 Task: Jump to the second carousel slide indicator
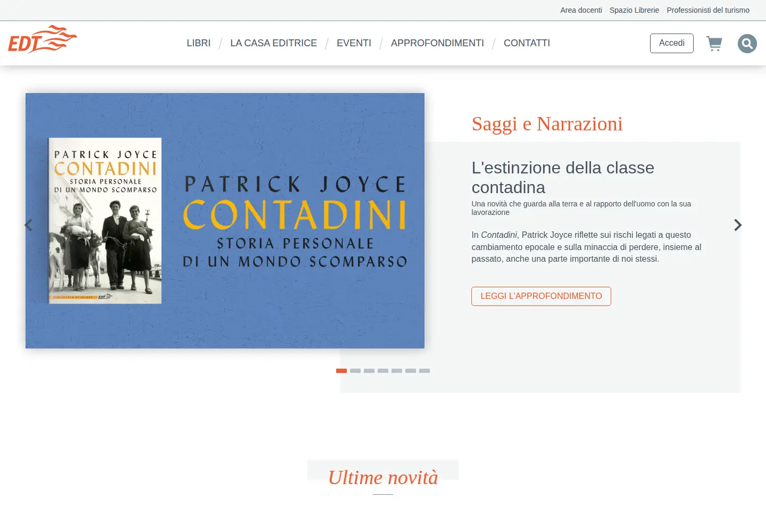355,371
